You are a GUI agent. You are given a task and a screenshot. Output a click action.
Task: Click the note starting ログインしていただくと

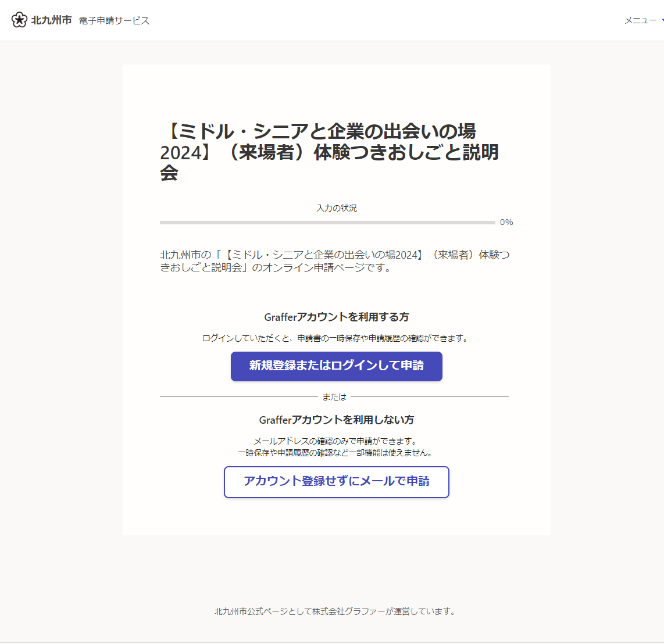click(336, 338)
